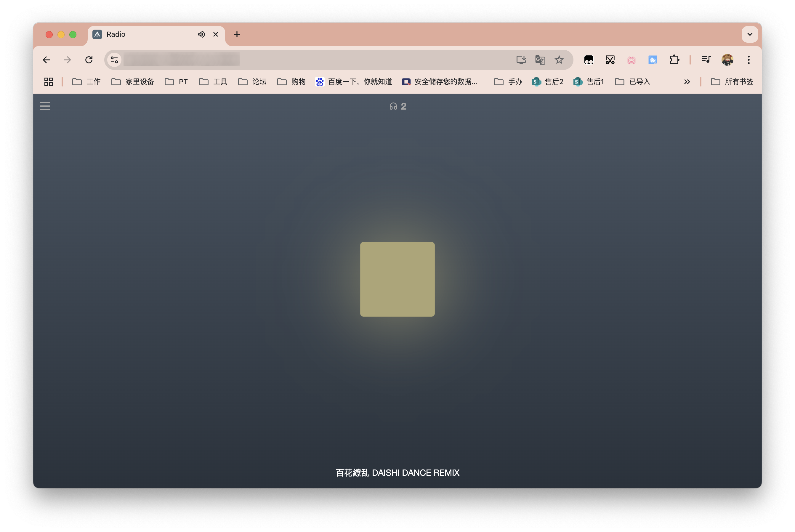
Task: Go back to previous page
Action: pyautogui.click(x=47, y=60)
